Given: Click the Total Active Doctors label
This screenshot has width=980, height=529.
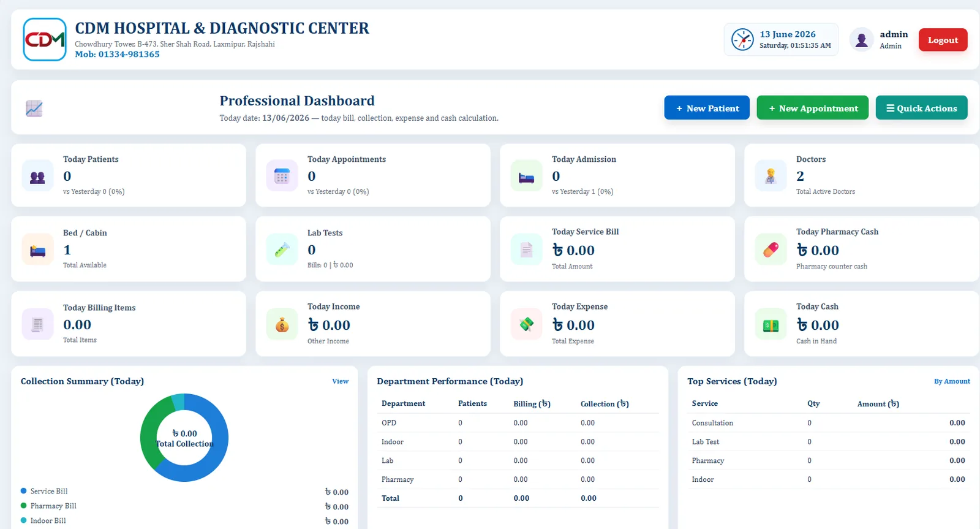Looking at the screenshot, I should tap(826, 192).
